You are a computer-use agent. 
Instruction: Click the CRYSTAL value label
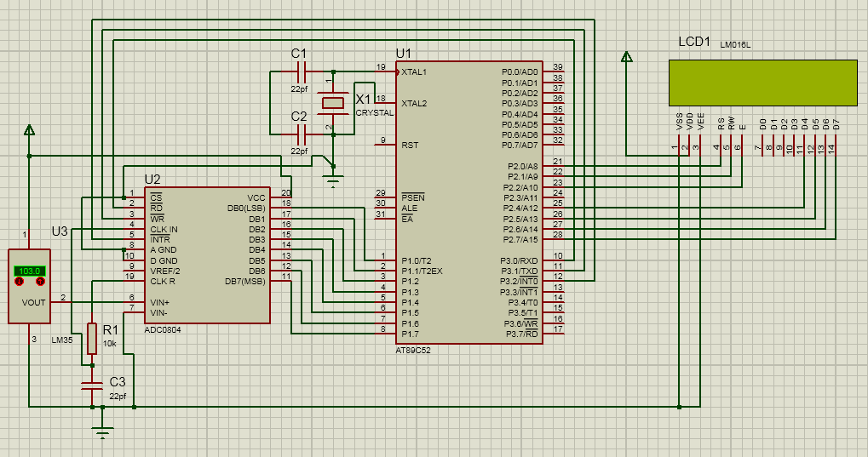click(375, 113)
